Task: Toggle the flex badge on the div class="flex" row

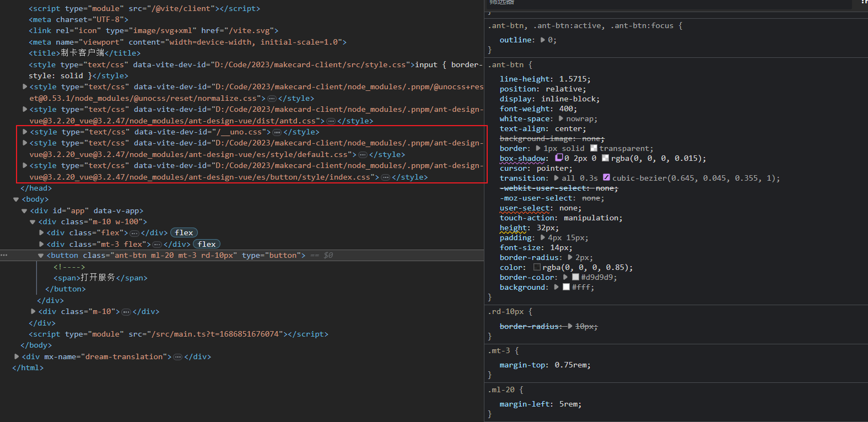Action: (x=184, y=232)
